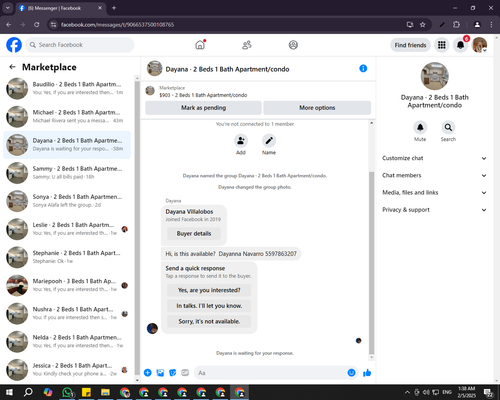This screenshot has width=500, height=400.
Task: Open more actions plus icon in composer
Action: click(148, 373)
